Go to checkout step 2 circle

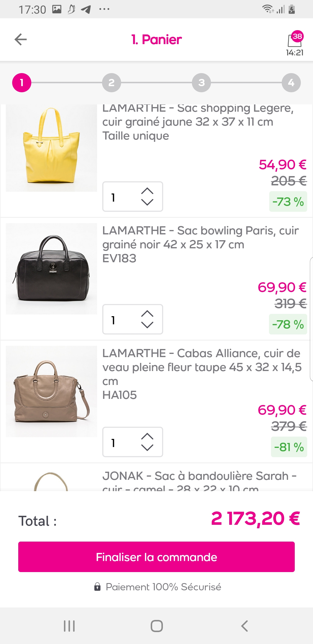click(x=112, y=83)
